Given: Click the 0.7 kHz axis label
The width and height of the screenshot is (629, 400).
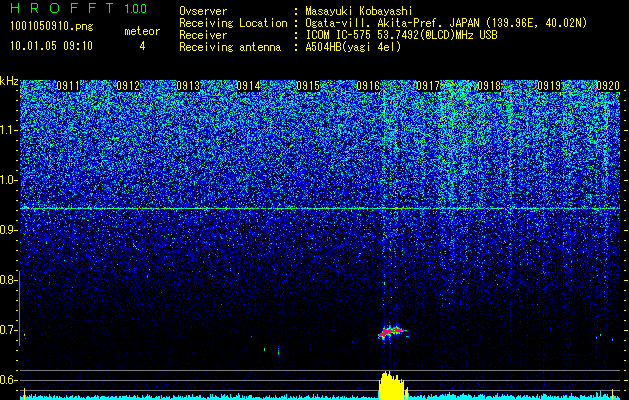Looking at the screenshot, I should click(x=8, y=330).
